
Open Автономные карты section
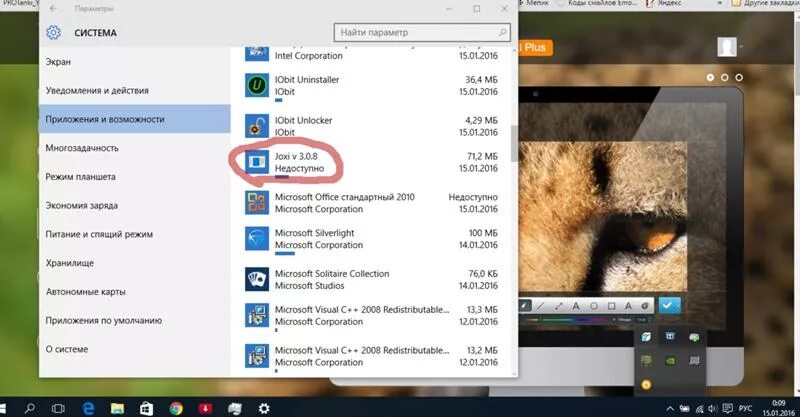(x=85, y=292)
